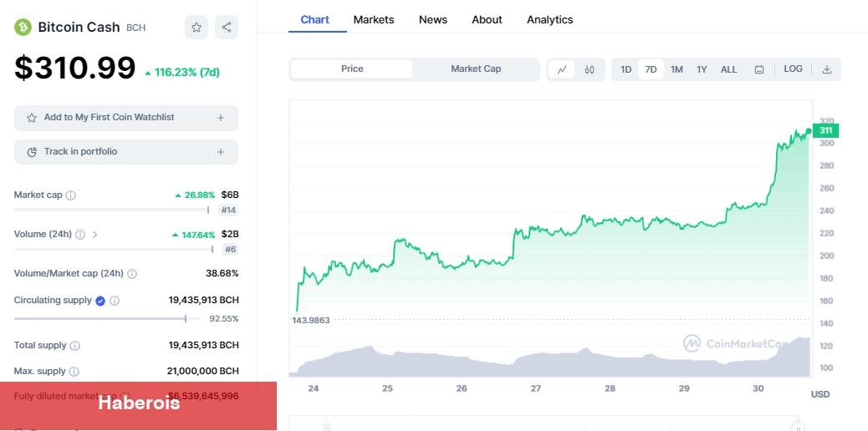The width and height of the screenshot is (868, 431).
Task: Open the share icon button
Action: [227, 27]
